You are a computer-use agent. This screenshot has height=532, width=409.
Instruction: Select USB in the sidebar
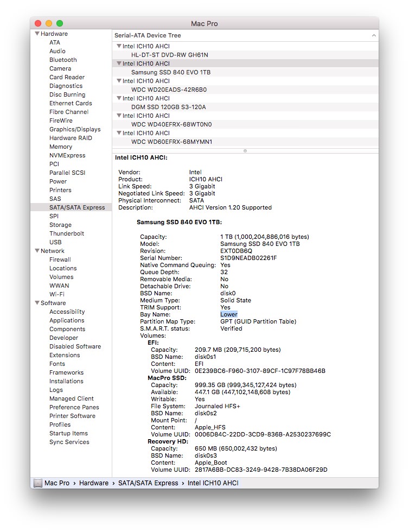(x=55, y=242)
